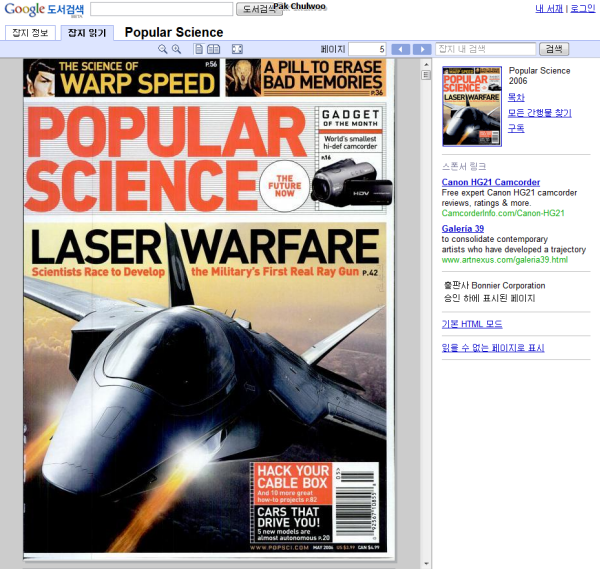Click the 로그인 link
This screenshot has height=569, width=600.
point(583,8)
